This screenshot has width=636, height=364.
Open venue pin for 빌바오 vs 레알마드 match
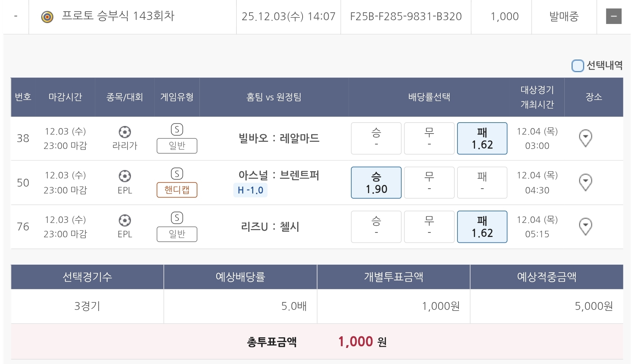click(x=585, y=138)
